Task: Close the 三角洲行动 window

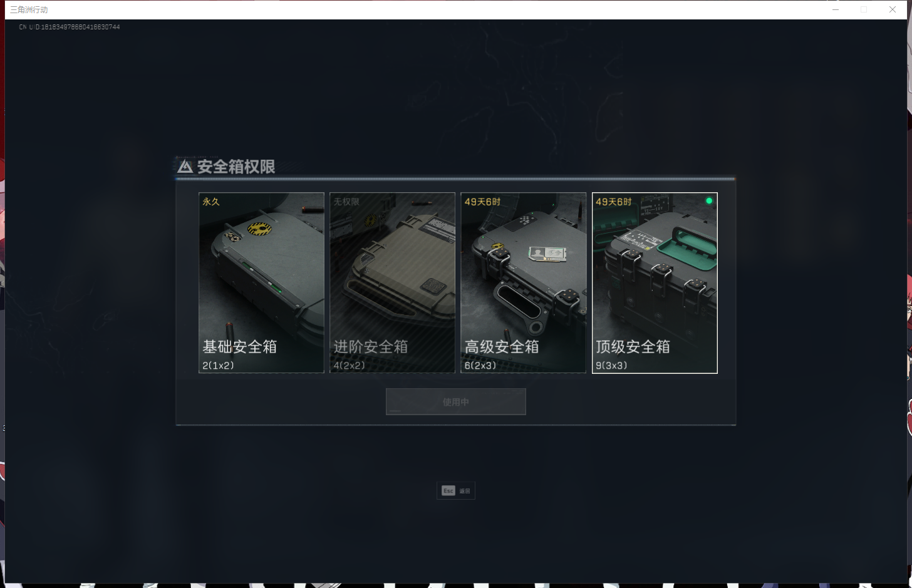Action: (893, 9)
